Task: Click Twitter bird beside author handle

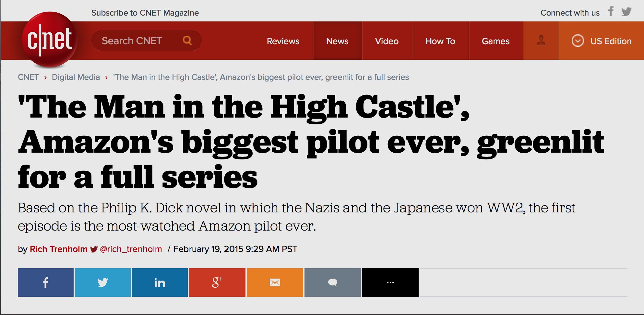Action: pos(94,249)
